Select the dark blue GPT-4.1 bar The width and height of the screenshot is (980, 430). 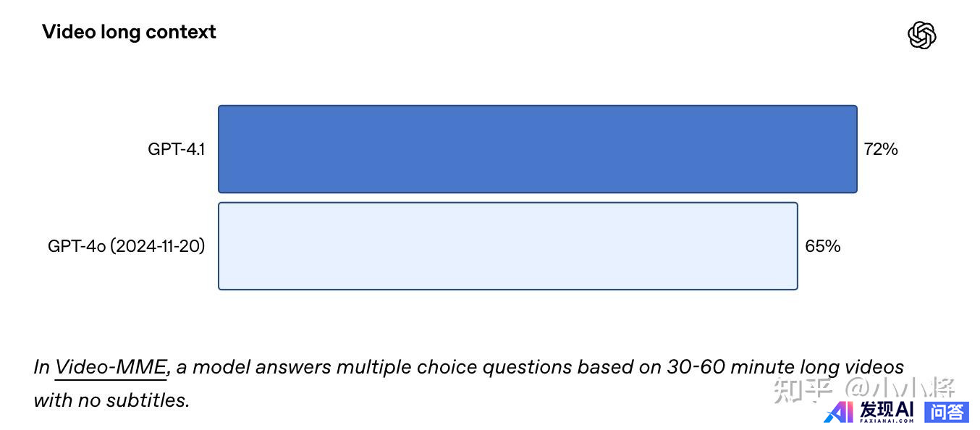coord(538,149)
